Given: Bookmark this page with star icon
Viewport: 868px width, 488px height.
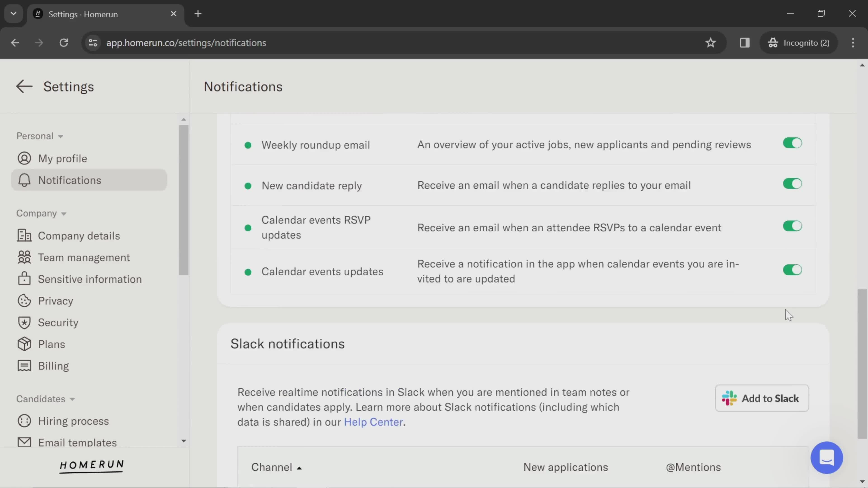Looking at the screenshot, I should pos(710,43).
